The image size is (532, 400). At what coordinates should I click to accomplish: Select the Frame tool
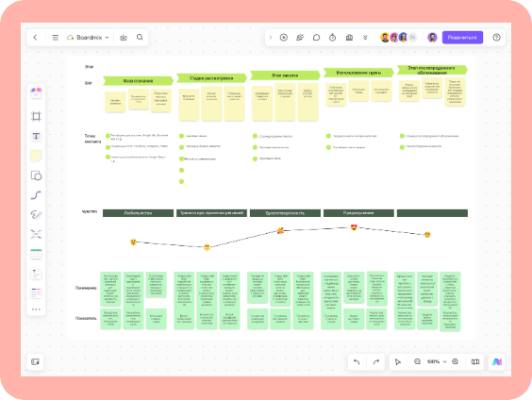(x=36, y=116)
